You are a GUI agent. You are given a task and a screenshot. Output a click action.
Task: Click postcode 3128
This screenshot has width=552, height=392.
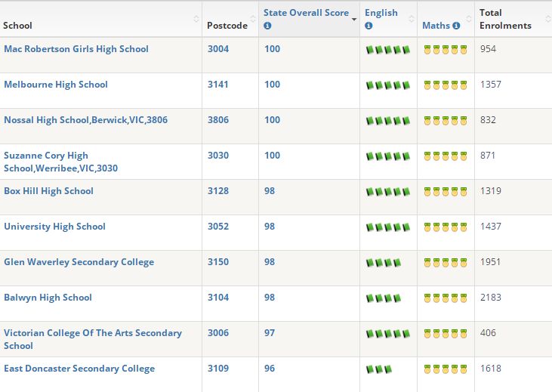coord(218,191)
